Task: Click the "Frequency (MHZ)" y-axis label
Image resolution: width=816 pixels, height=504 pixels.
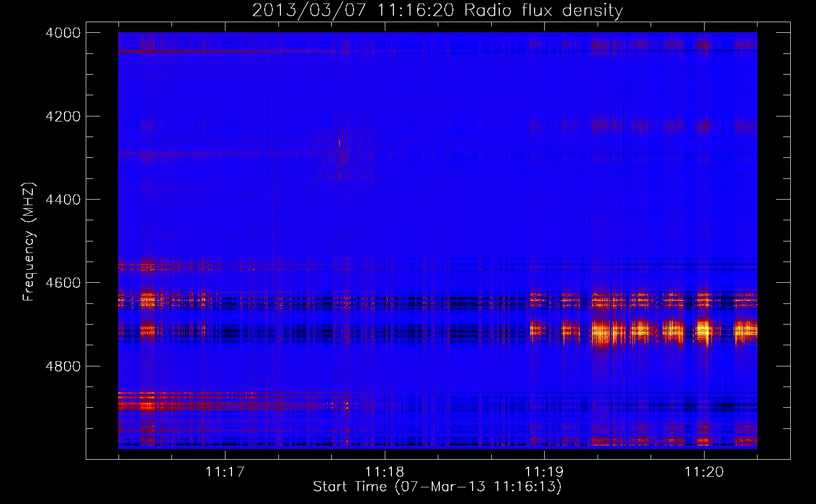Action: point(29,242)
